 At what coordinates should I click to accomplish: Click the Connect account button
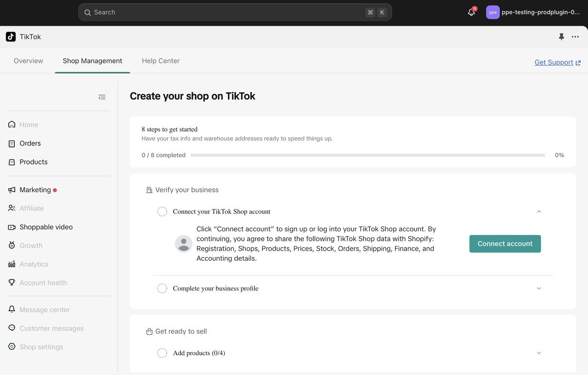point(505,244)
